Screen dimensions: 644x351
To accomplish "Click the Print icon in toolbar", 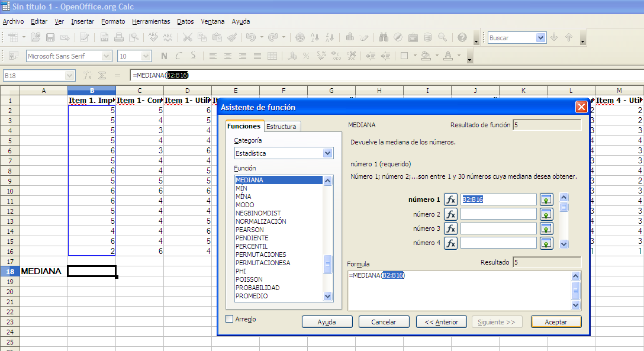I will pyautogui.click(x=119, y=38).
